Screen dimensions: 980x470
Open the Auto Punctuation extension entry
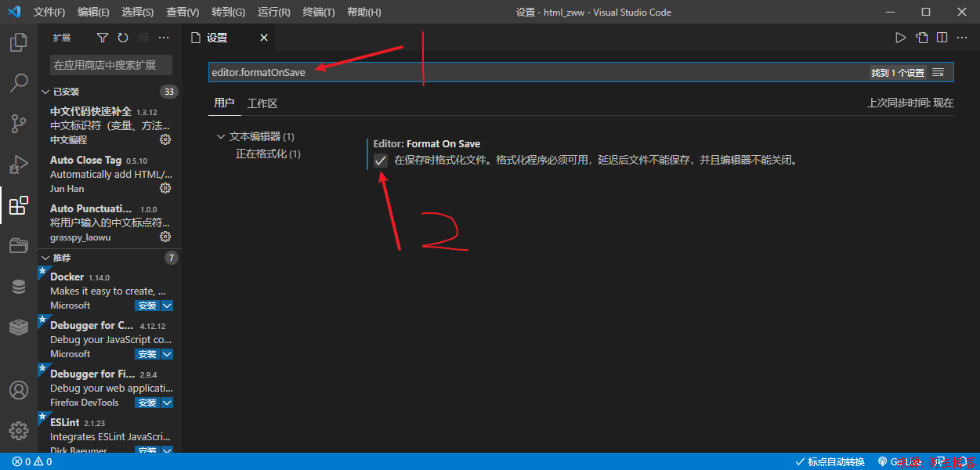click(110, 222)
